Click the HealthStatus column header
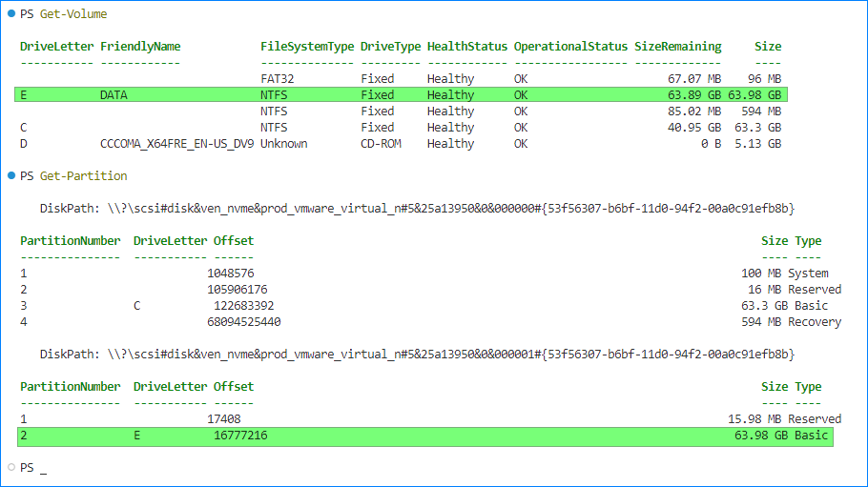Image resolution: width=868 pixels, height=487 pixels. pyautogui.click(x=466, y=47)
